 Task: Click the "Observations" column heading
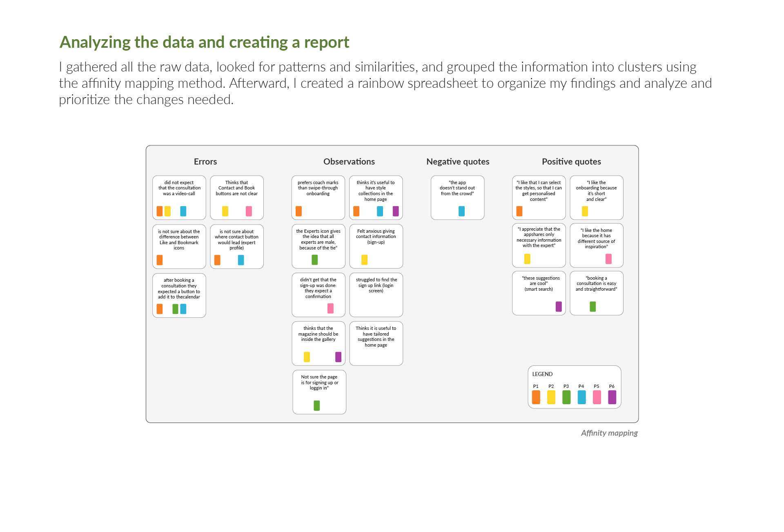pyautogui.click(x=349, y=162)
